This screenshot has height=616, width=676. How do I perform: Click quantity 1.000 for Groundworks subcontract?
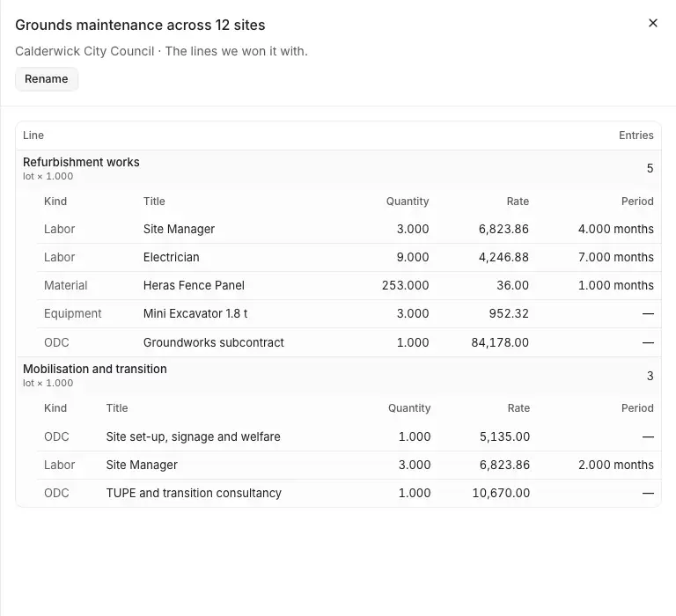click(413, 342)
